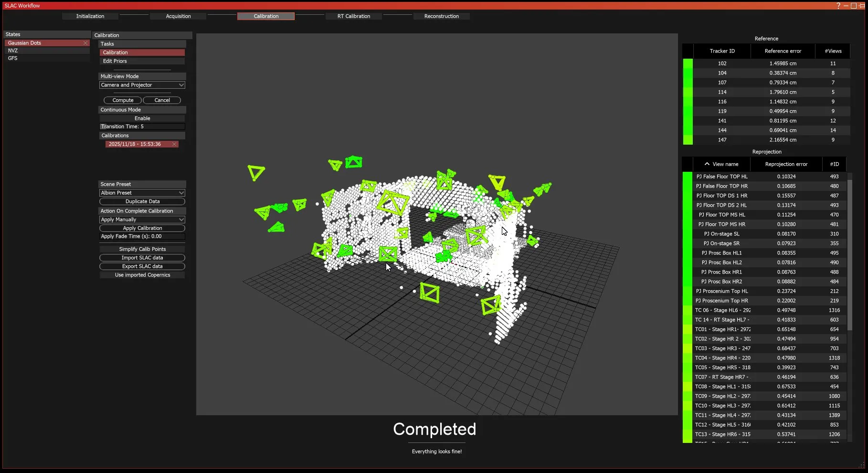Image resolution: width=868 pixels, height=473 pixels.
Task: Click Apply Calibration button
Action: 142,228
